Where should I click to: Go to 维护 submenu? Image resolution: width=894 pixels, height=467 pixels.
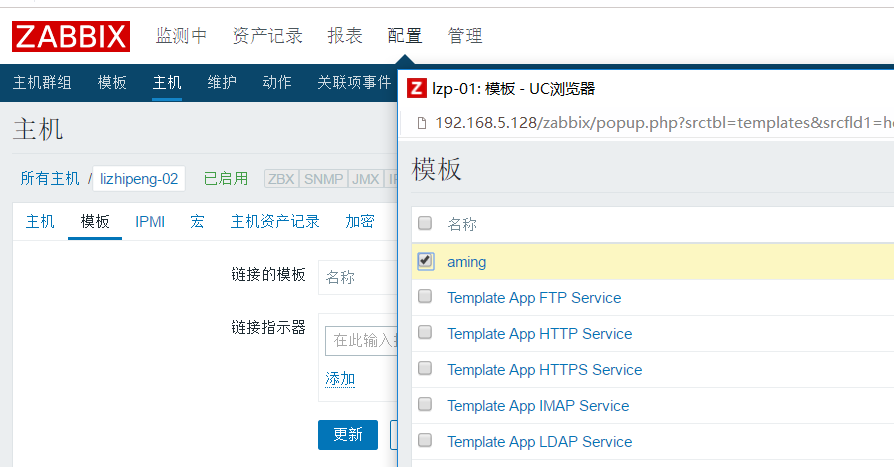pyautogui.click(x=222, y=83)
